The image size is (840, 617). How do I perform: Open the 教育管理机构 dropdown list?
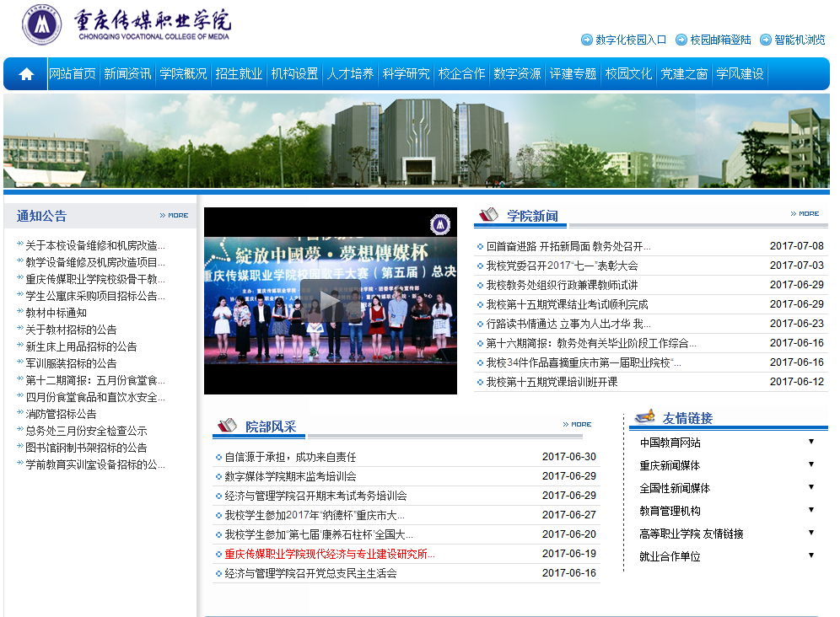point(810,510)
